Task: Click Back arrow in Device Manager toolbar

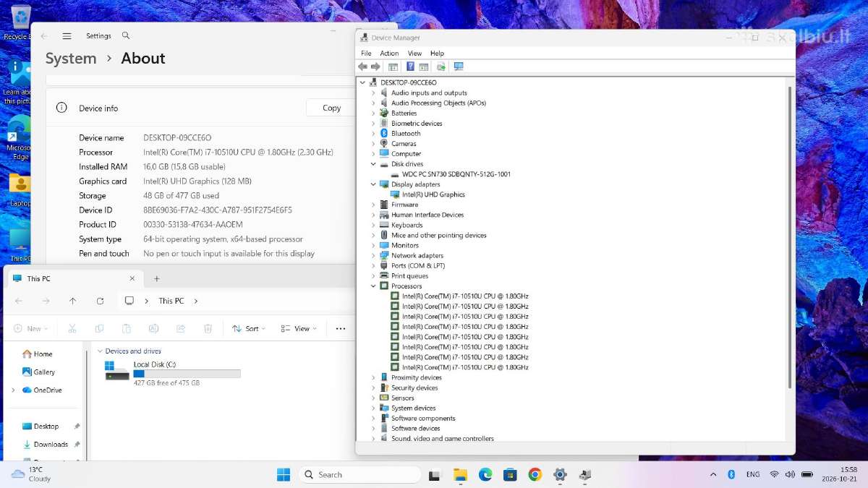Action: coord(362,67)
